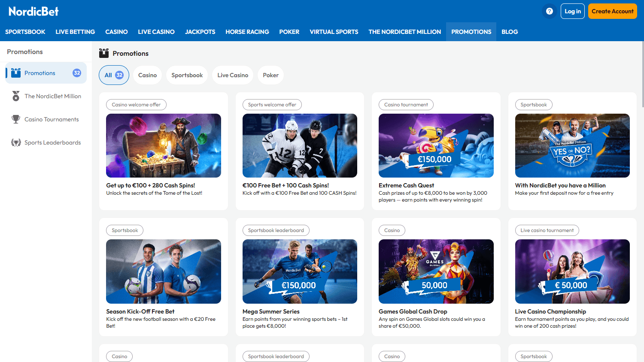The image size is (644, 362).
Task: Open pirate treasure chest promotion image
Action: tap(164, 145)
